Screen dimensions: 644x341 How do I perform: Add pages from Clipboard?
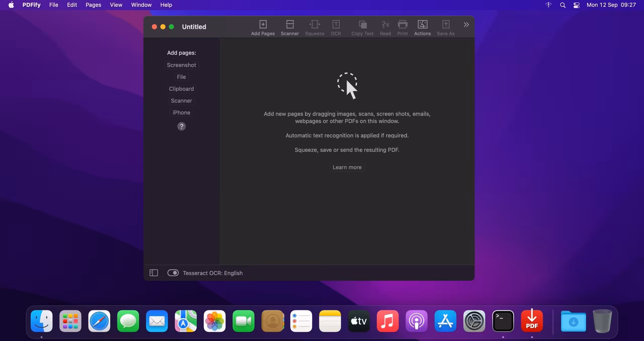[181, 89]
